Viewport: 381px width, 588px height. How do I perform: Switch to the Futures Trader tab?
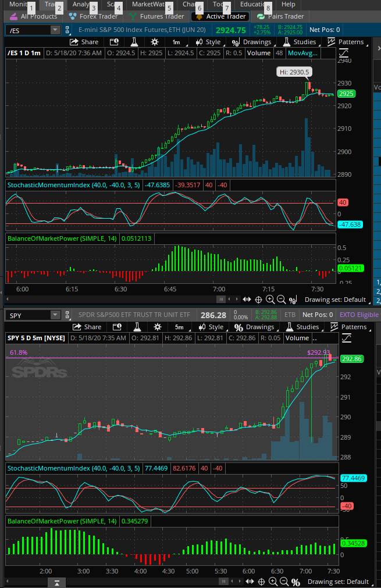156,16
